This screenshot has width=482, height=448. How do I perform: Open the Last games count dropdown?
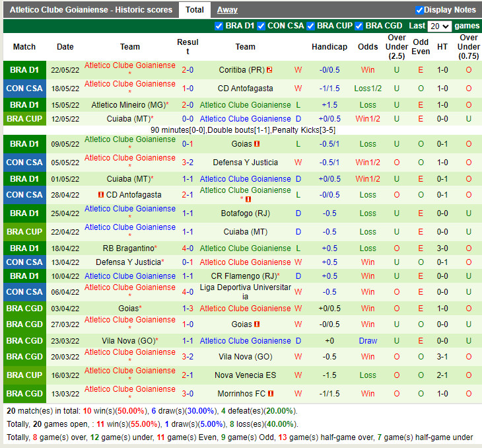tap(439, 26)
